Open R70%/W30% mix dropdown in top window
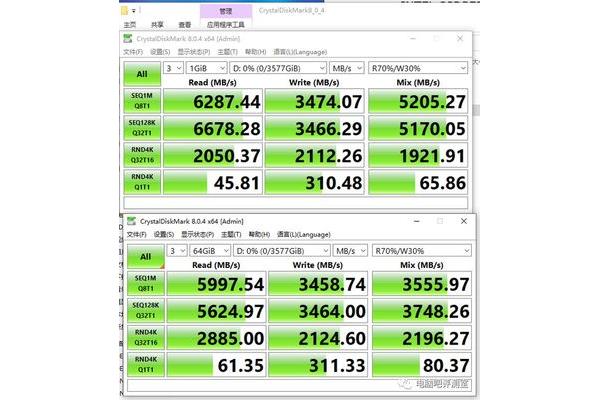600x400 pixels. (418, 68)
